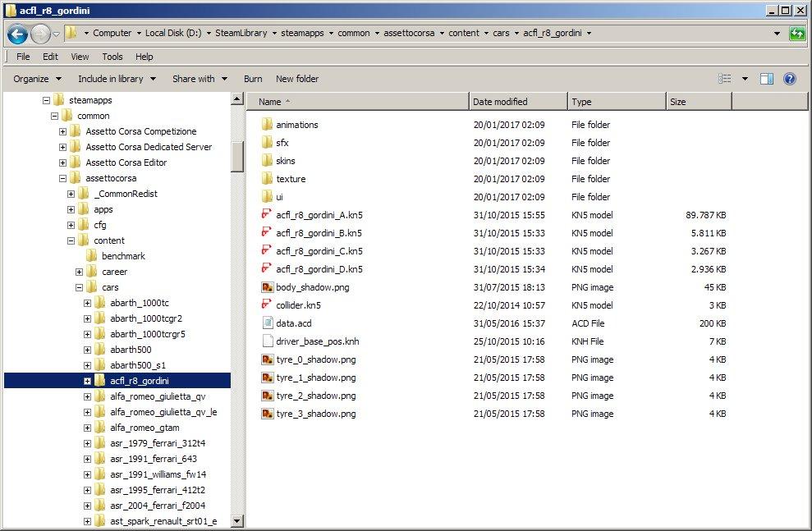Select the body_shadow.png image icon
This screenshot has width=812, height=531.
pos(267,287)
